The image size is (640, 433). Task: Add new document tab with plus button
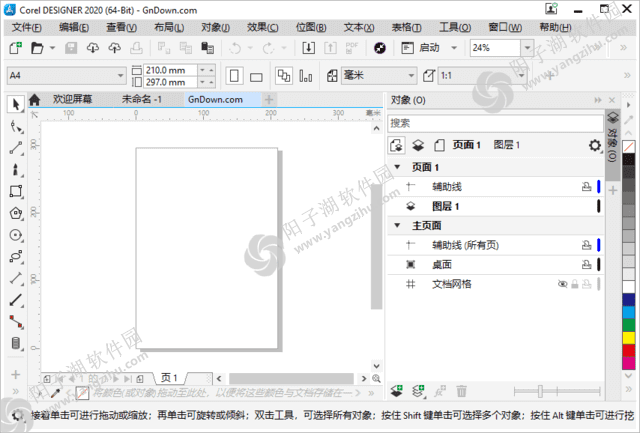(269, 99)
